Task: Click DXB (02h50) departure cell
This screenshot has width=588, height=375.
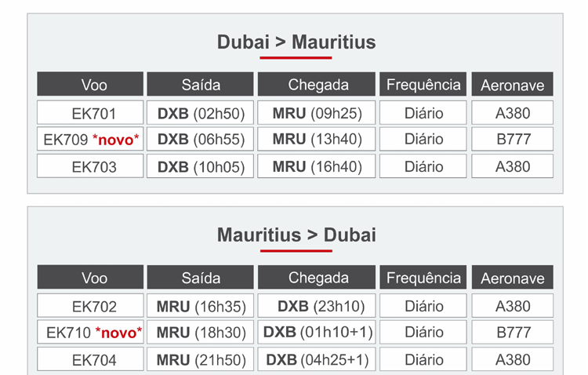Action: [x=201, y=113]
